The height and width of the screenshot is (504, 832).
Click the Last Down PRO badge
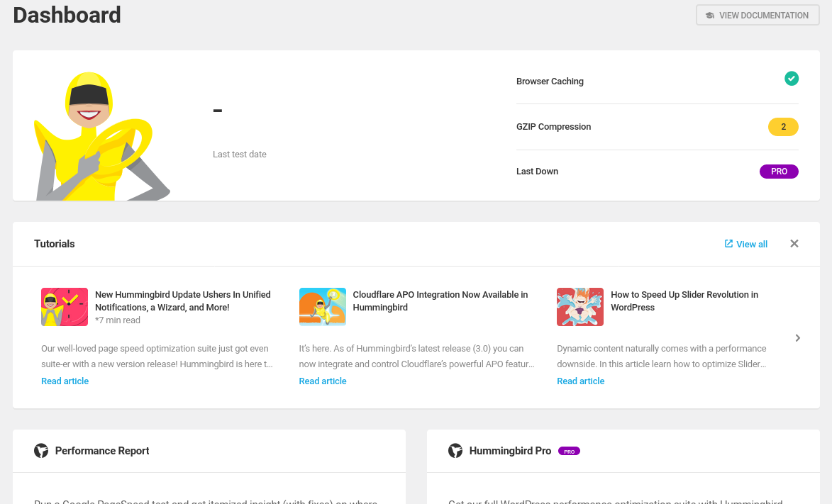778,172
